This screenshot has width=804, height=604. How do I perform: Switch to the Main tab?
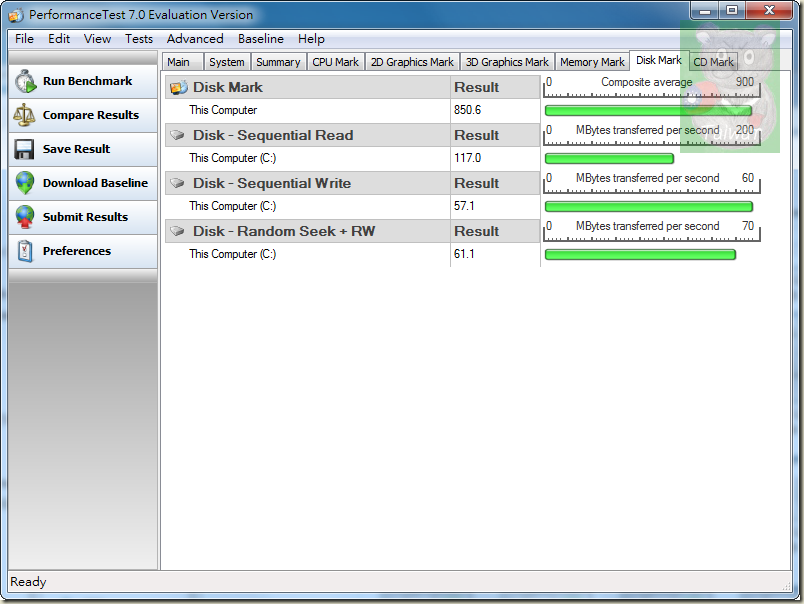pos(182,62)
